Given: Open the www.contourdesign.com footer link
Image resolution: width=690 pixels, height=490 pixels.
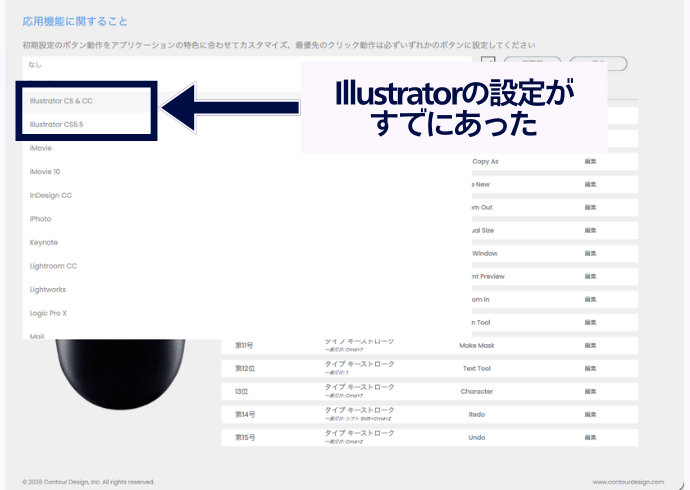Looking at the screenshot, I should (x=627, y=481).
